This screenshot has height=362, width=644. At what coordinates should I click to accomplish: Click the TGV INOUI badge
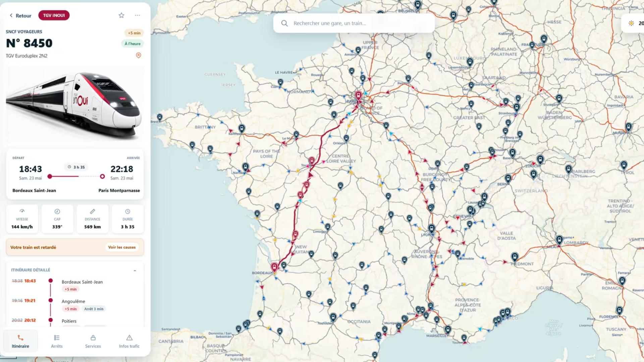click(54, 15)
